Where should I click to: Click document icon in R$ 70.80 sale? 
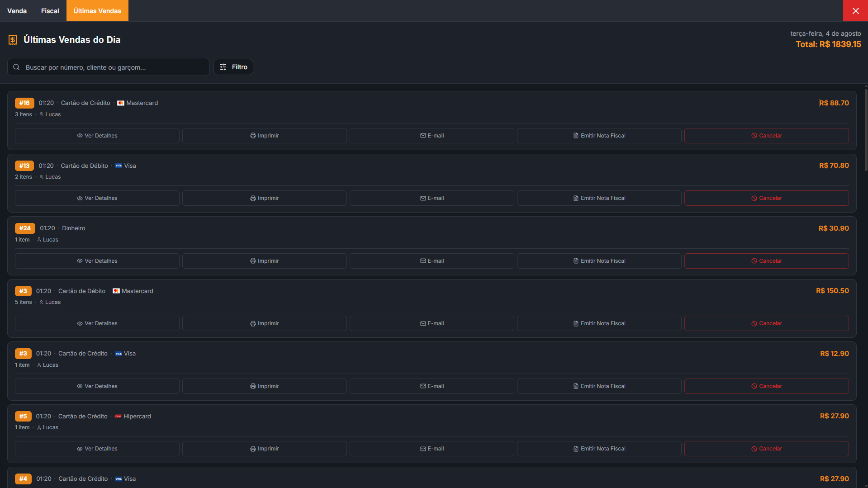pos(576,198)
